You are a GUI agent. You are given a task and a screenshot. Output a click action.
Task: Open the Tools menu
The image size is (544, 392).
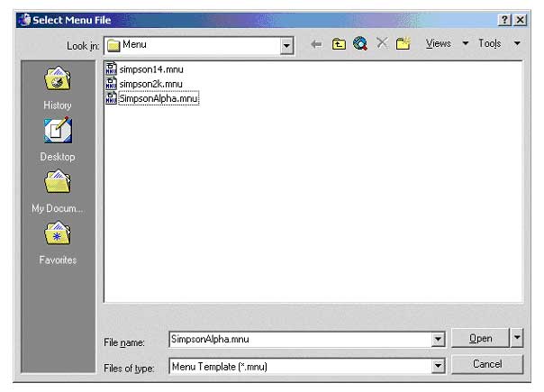pos(499,43)
